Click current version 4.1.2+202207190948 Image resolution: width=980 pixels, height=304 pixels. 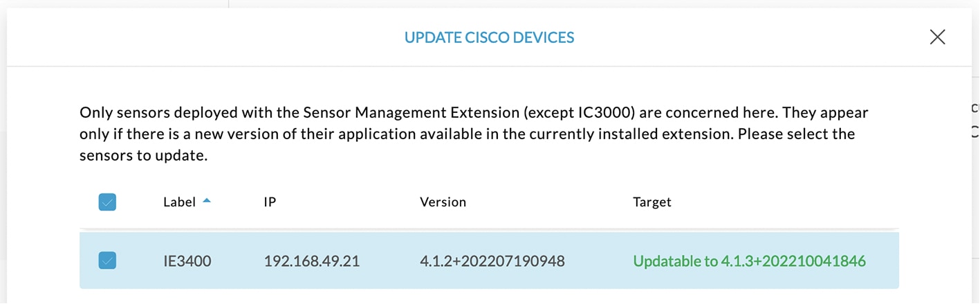pos(492,261)
